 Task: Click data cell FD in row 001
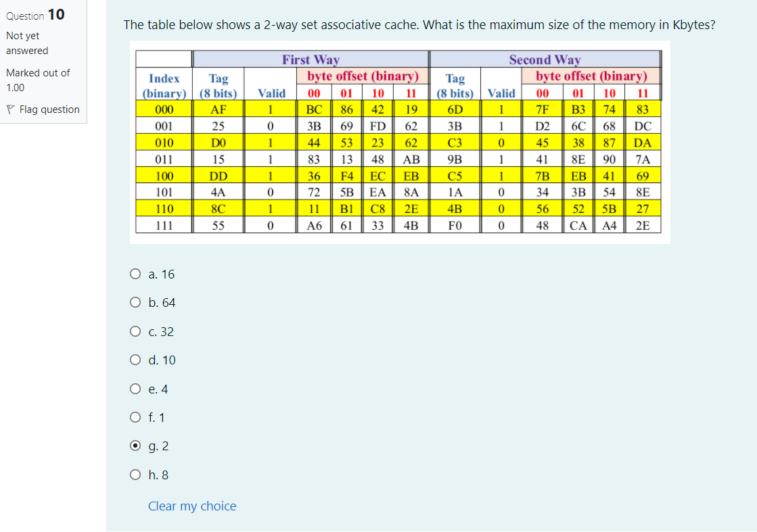377,126
